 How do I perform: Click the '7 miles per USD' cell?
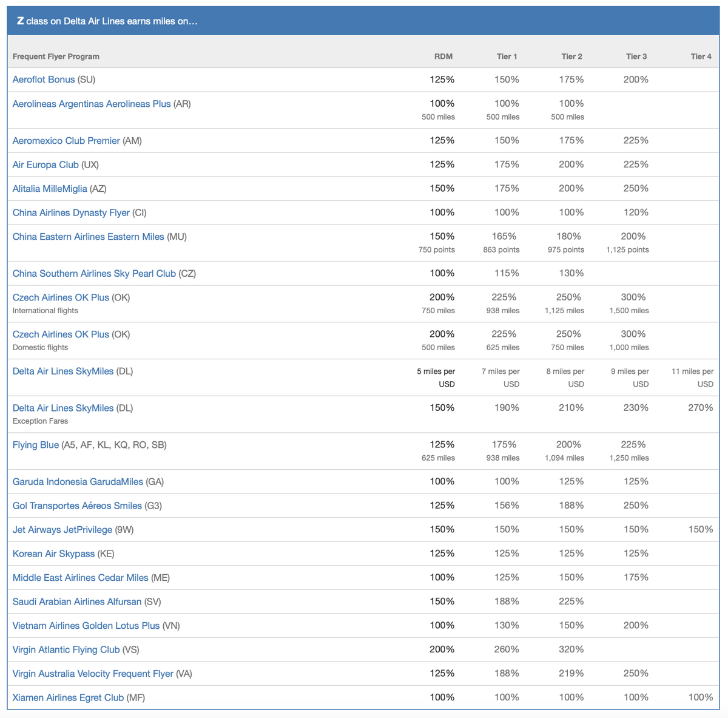(x=501, y=378)
